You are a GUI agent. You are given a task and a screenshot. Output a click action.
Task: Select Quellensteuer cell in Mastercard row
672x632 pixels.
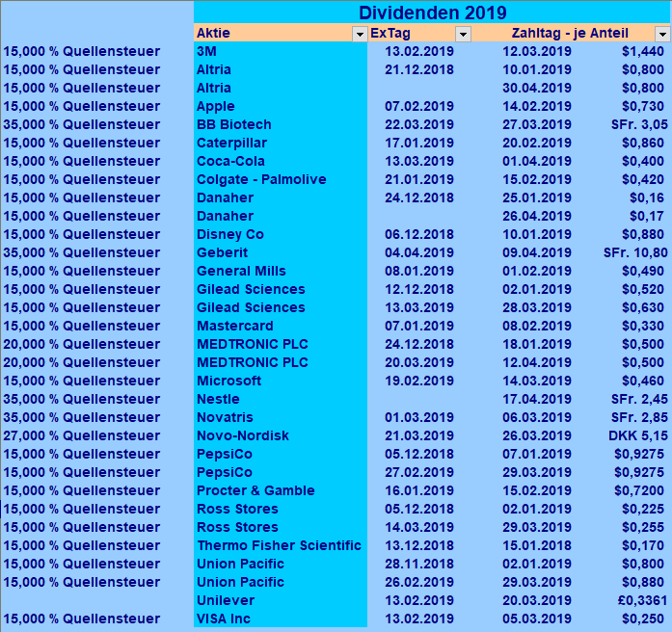[81, 326]
